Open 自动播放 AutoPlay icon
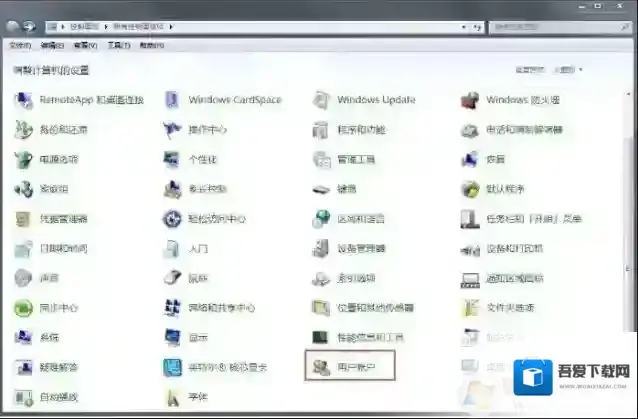638x419 pixels. (x=24, y=397)
